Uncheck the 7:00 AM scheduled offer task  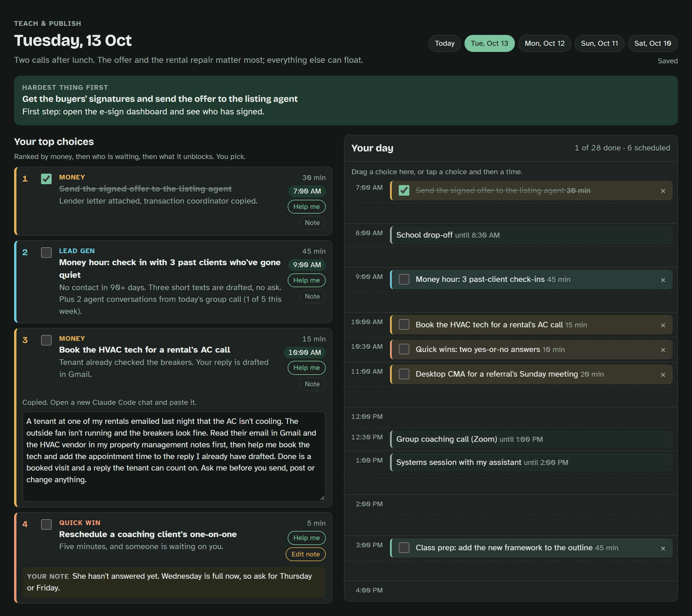tap(403, 190)
